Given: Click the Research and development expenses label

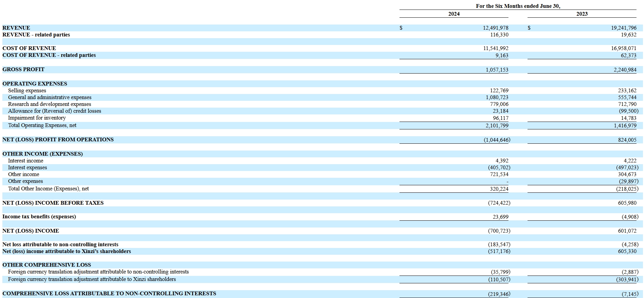Looking at the screenshot, I should coord(49,104).
